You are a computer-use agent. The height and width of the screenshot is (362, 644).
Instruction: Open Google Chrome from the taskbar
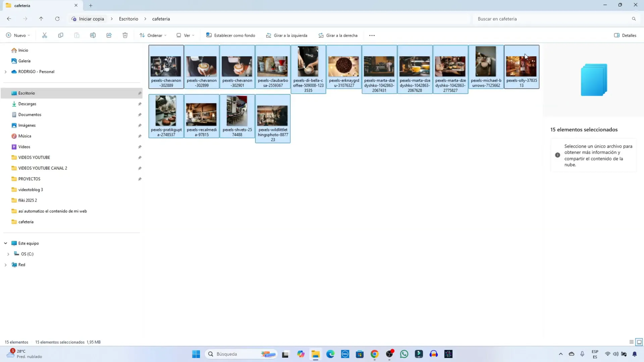375,354
